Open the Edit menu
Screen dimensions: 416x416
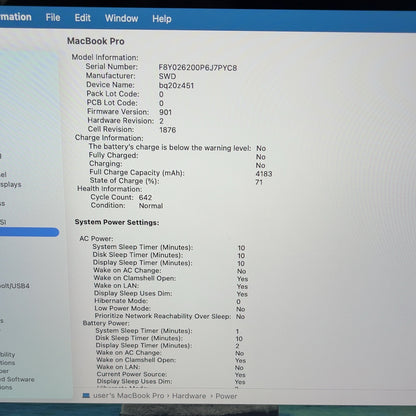(82, 18)
